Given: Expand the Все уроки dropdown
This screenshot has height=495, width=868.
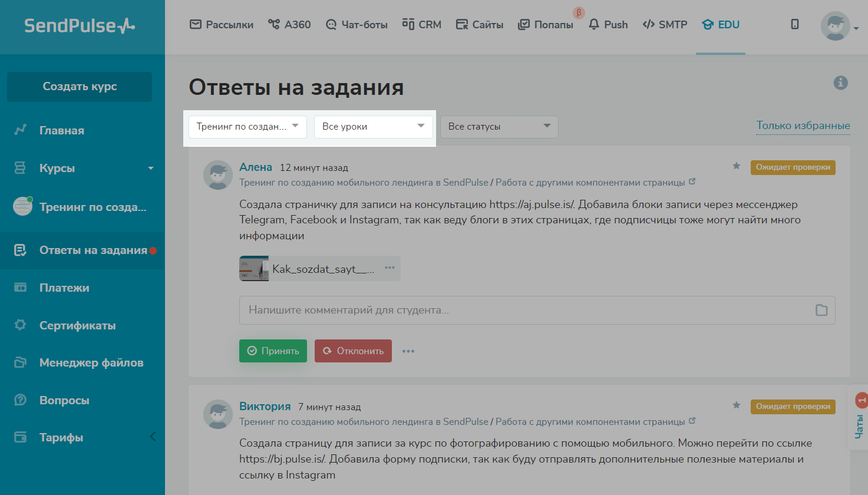Looking at the screenshot, I should pos(373,127).
